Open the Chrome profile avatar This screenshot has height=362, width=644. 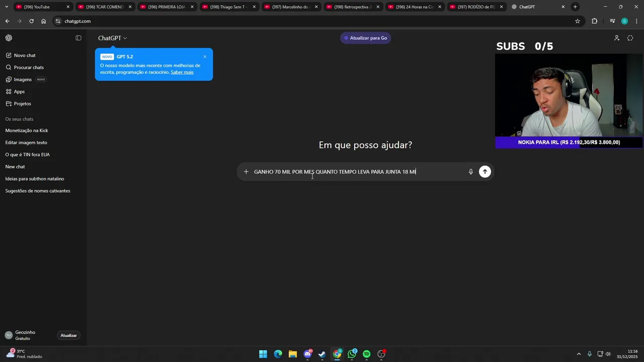tap(624, 21)
